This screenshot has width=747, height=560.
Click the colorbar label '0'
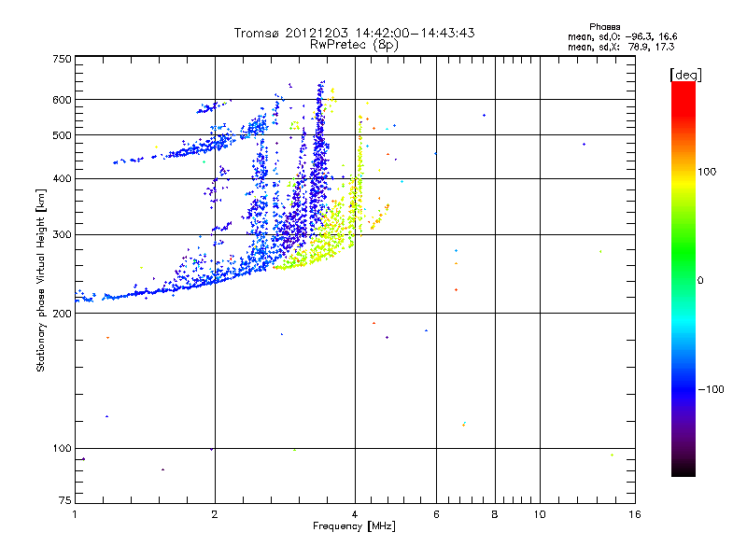point(700,280)
